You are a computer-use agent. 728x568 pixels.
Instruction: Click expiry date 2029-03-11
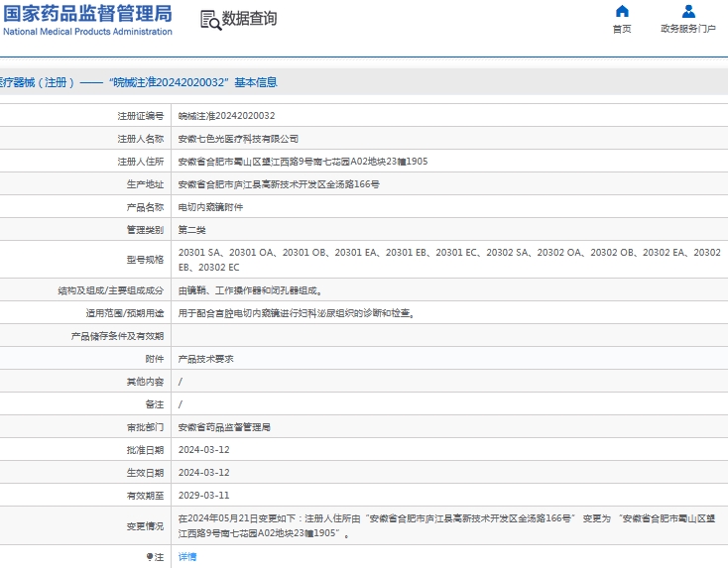point(204,496)
